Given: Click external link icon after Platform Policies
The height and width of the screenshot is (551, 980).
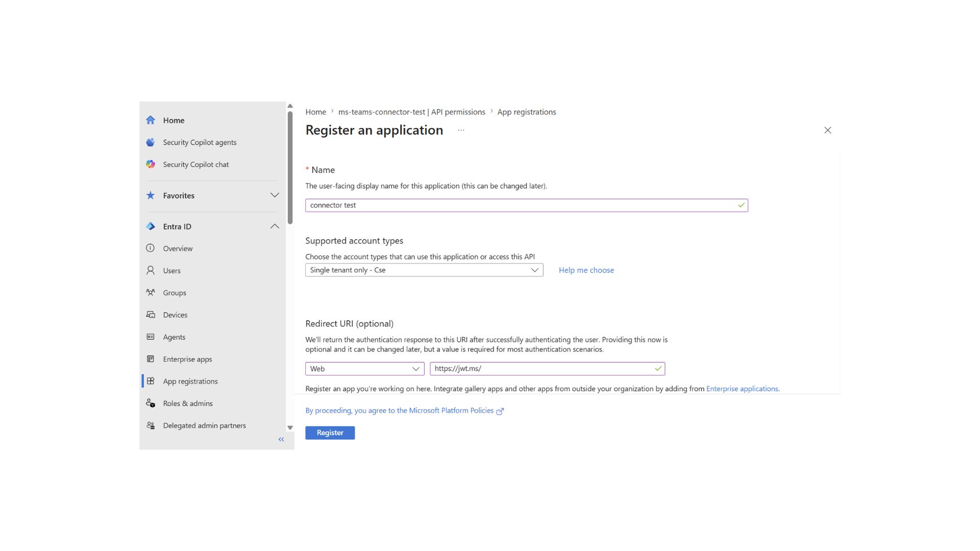Looking at the screenshot, I should click(500, 411).
